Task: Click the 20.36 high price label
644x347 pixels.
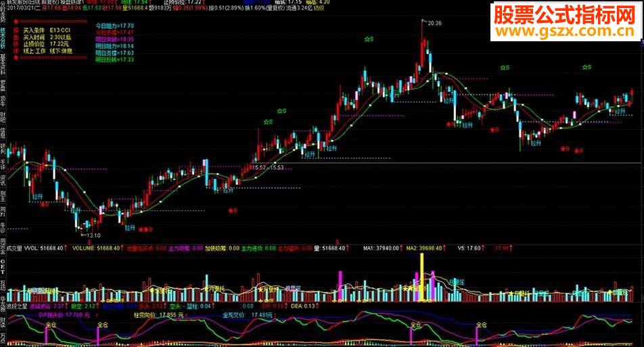Action: coord(434,23)
